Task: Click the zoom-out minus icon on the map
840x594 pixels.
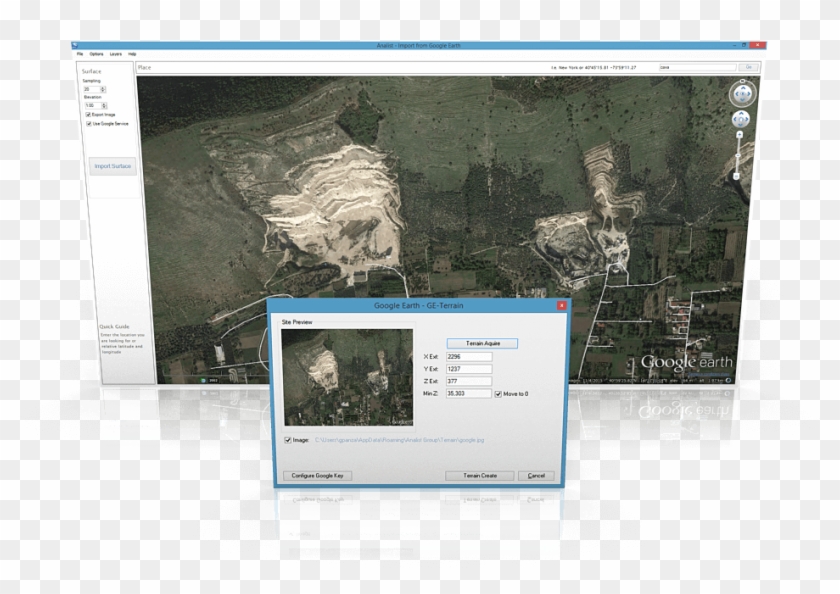Action: (x=738, y=174)
